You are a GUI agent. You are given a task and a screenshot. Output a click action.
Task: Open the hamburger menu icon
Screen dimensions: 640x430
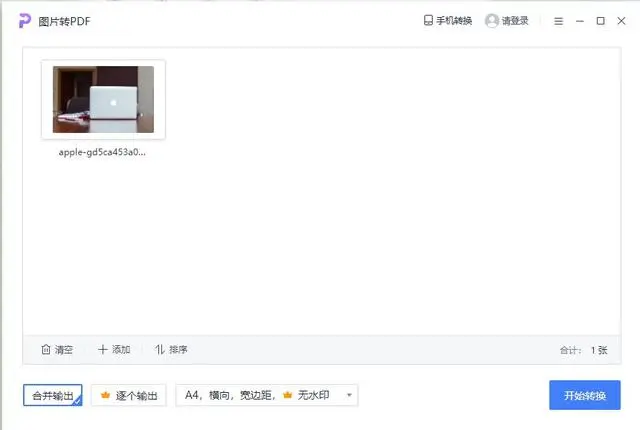click(x=558, y=21)
